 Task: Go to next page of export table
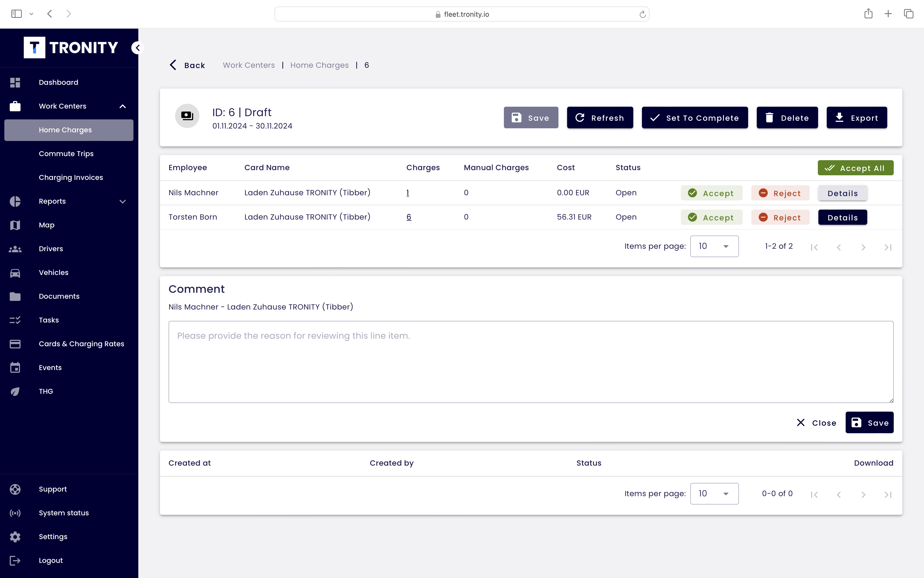point(863,494)
